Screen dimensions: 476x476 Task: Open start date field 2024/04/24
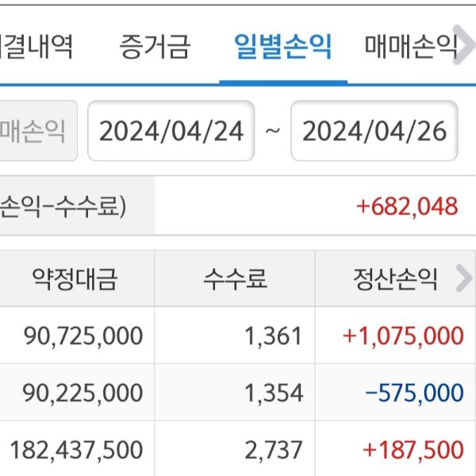pos(171,131)
